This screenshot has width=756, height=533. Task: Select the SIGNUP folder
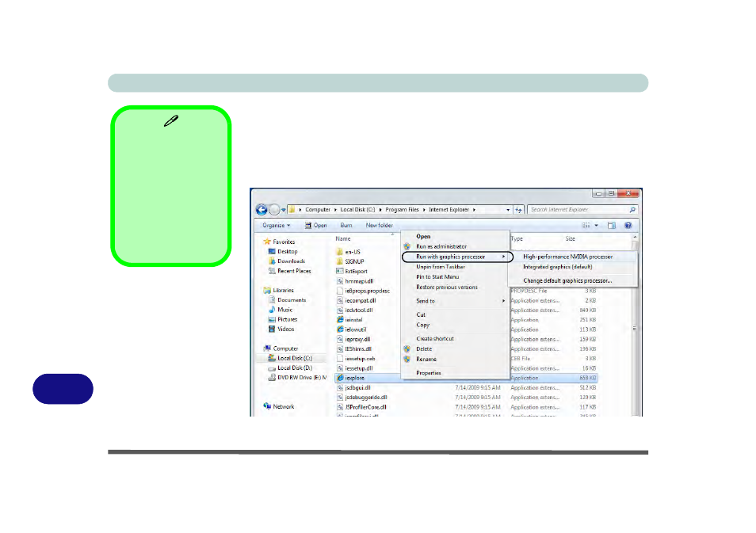350,261
